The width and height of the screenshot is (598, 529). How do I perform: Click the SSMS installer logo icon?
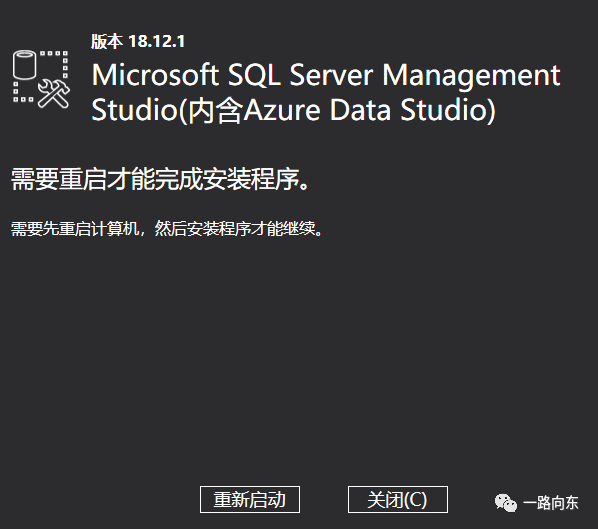41,79
